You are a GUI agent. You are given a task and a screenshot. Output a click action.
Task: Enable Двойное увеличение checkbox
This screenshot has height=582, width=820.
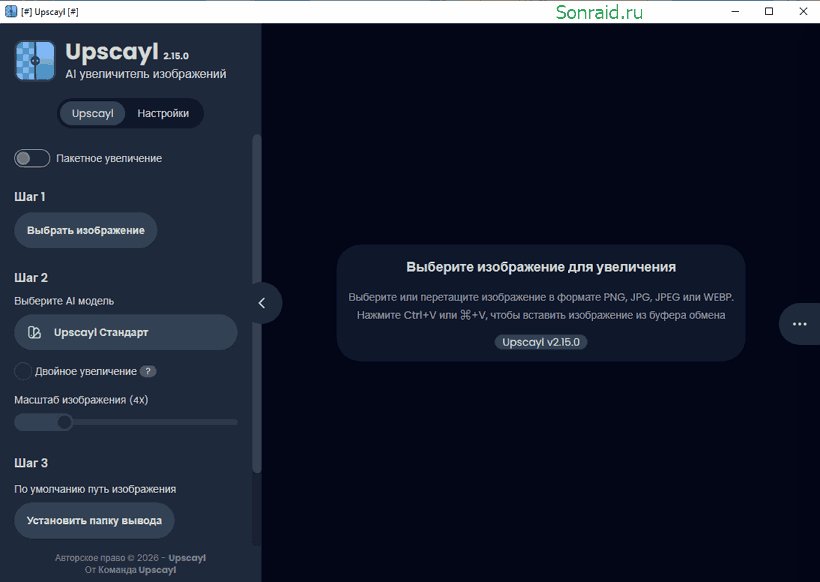pos(23,371)
